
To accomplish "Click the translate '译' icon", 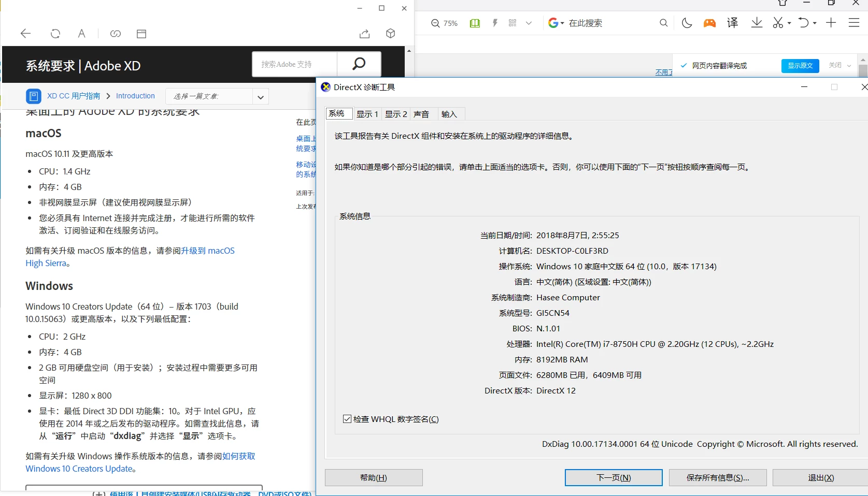I will 732,23.
